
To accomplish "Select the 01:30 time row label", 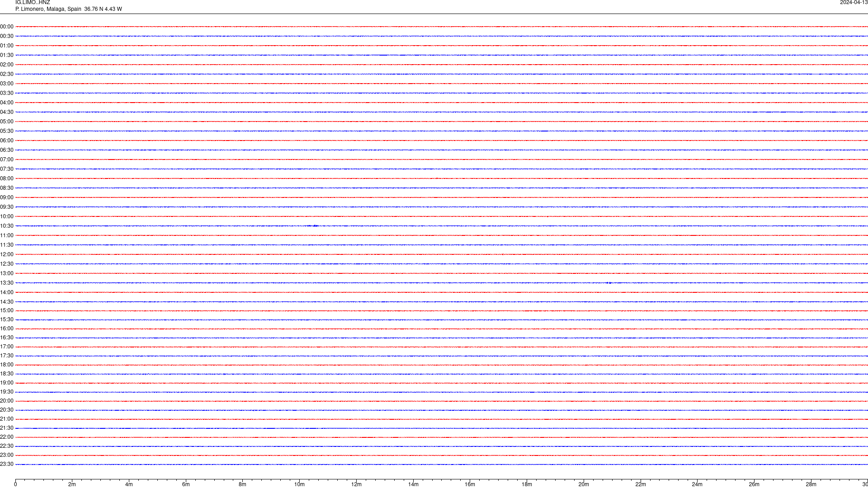I will [7, 55].
